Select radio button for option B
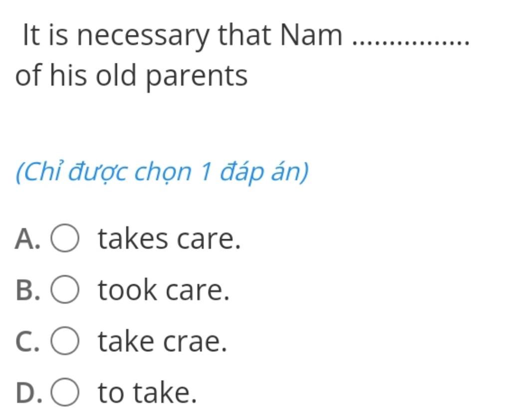 click(64, 289)
